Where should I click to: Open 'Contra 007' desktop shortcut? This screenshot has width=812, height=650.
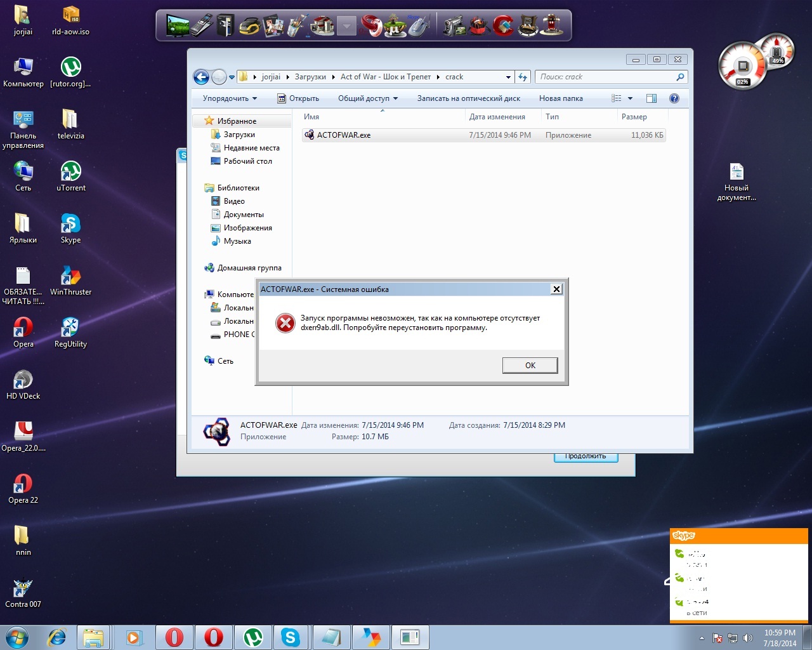[x=23, y=593]
